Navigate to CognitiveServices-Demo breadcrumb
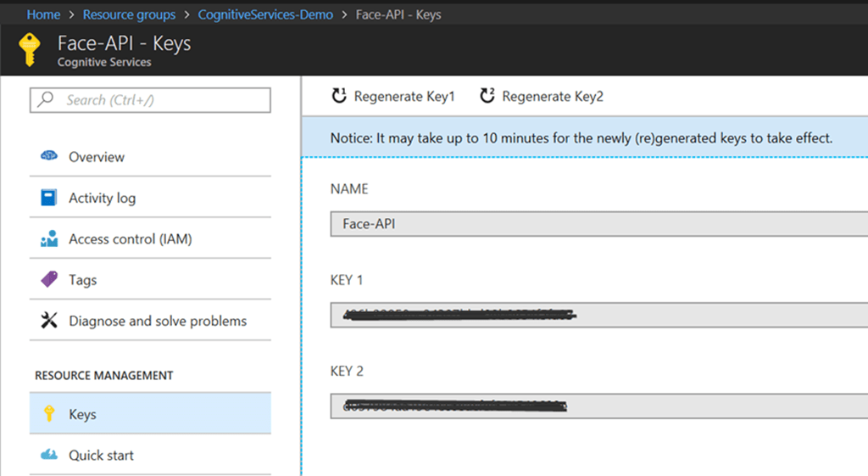The height and width of the screenshot is (476, 868). (265, 14)
